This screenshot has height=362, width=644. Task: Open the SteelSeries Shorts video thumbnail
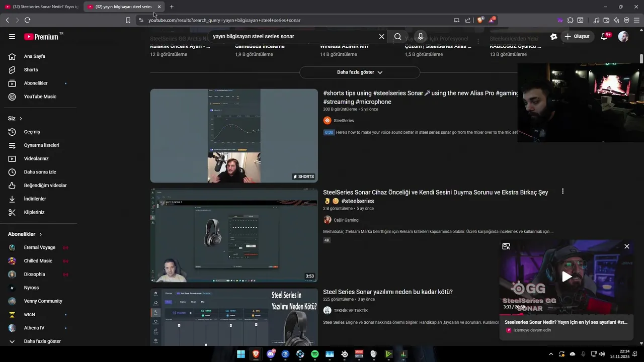234,136
